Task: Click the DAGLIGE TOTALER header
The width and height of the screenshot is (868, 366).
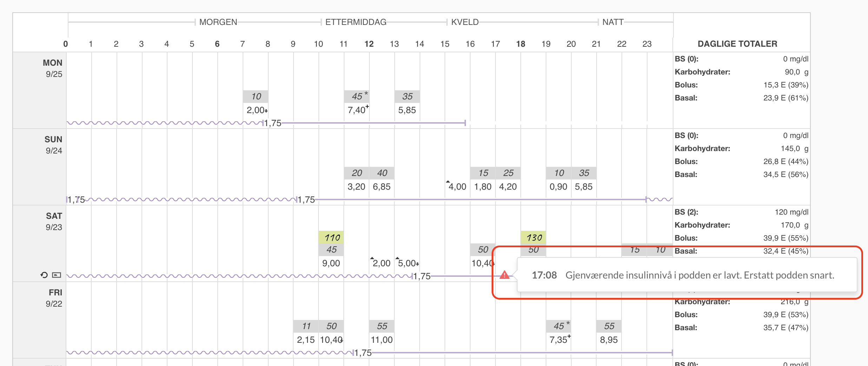Action: (737, 44)
